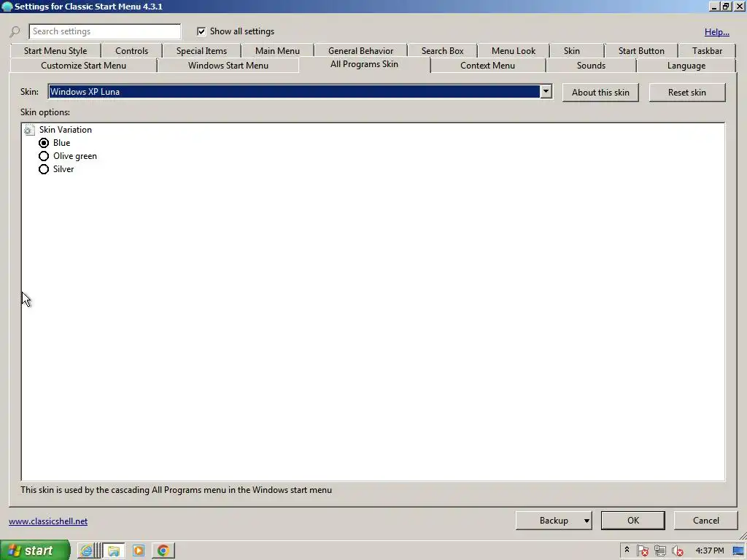Switch to Menu Look tab

(513, 51)
